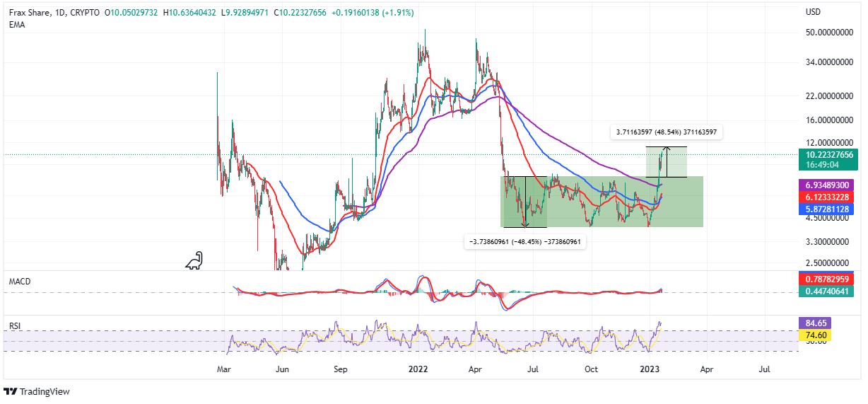Screen dimensions: 868x404
Task: Click the 50.00000000 price axis label
Action: coord(828,33)
